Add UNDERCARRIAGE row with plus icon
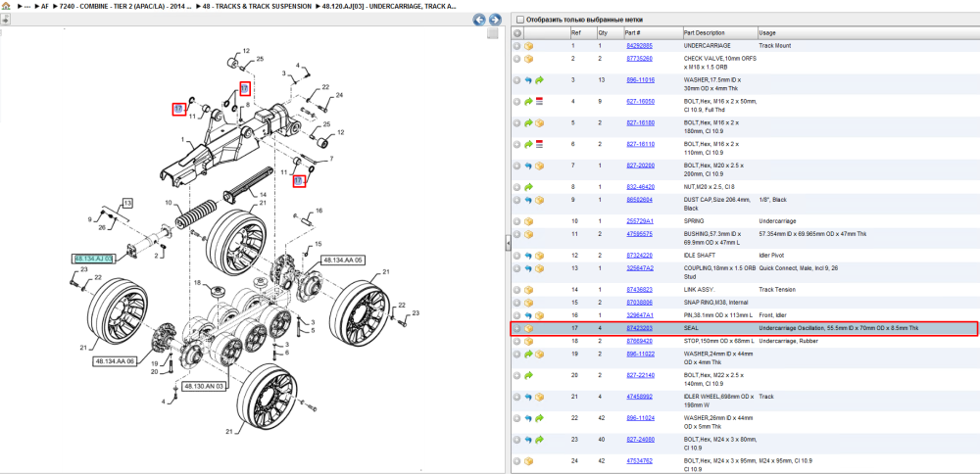 point(516,46)
